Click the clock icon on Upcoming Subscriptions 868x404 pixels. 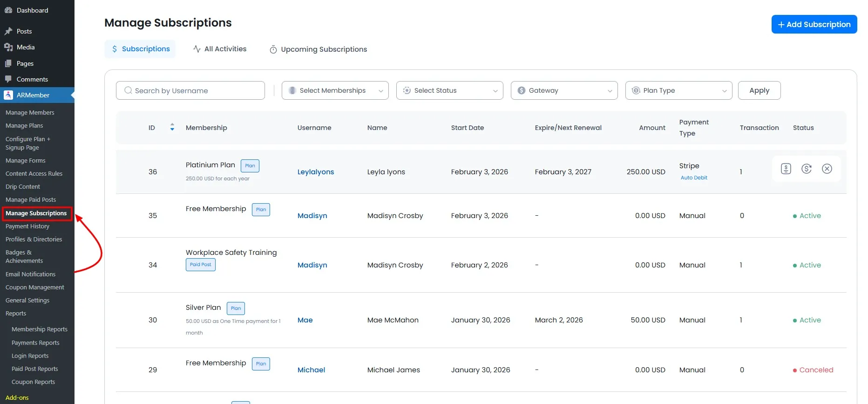[x=273, y=49]
